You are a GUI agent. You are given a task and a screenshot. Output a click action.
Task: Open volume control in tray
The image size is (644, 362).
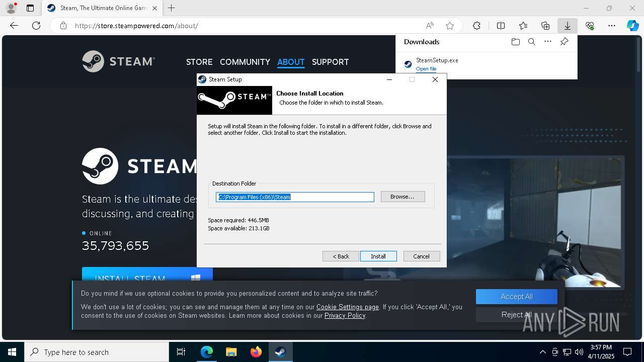[x=579, y=352]
